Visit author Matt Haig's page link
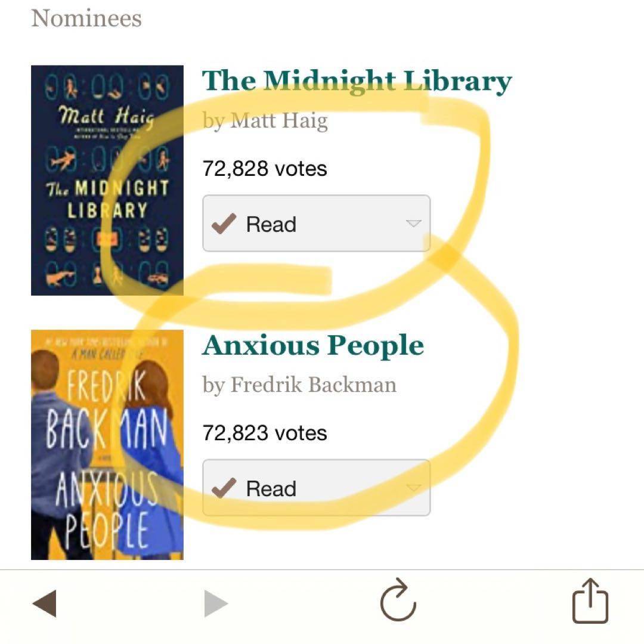644x644 pixels. point(279,121)
